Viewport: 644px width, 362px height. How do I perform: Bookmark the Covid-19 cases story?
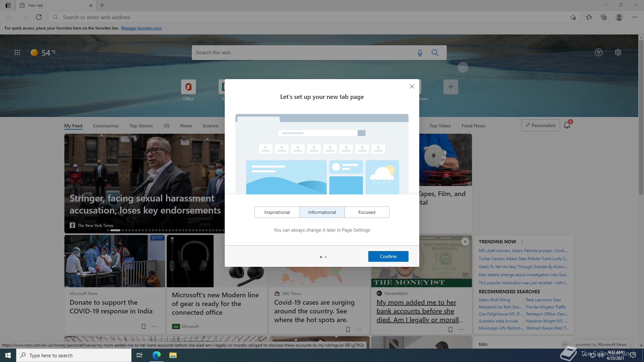point(348,329)
